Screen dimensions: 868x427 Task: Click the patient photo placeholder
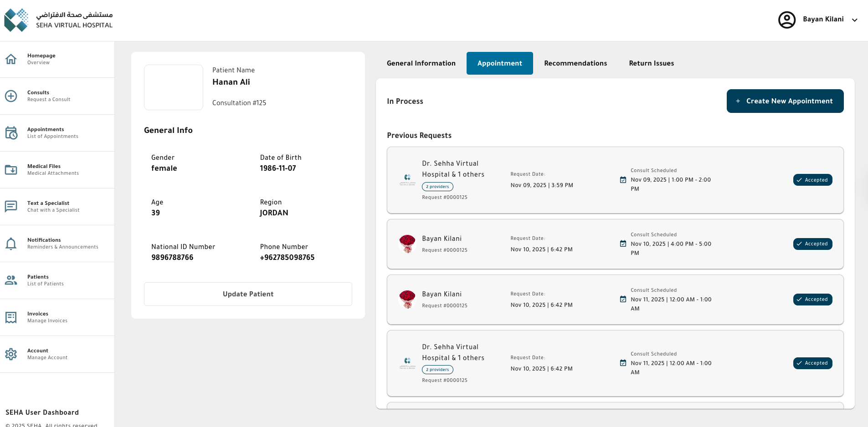pos(174,87)
